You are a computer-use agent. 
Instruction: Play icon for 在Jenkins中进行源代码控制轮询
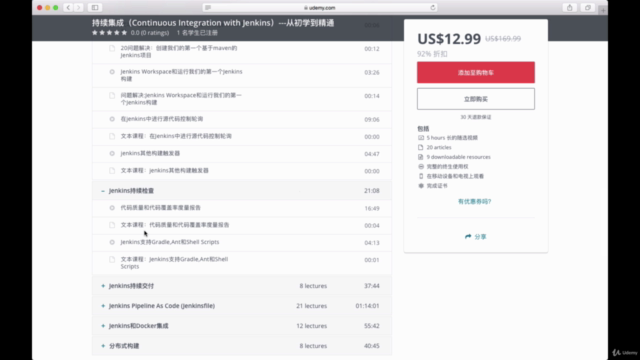(112, 119)
